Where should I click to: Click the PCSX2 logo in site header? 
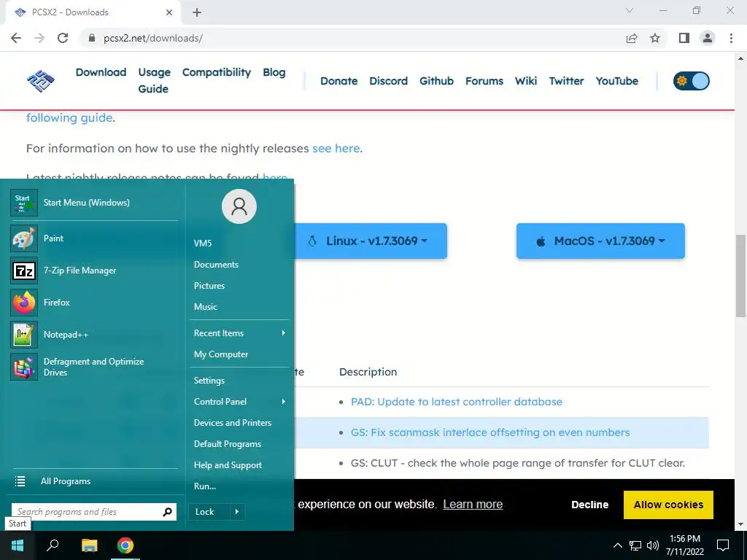tap(41, 81)
